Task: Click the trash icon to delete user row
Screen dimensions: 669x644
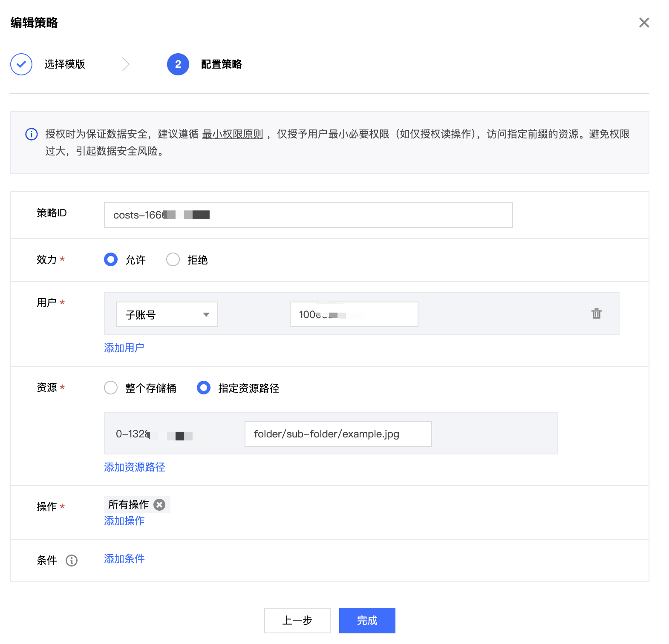Action: point(596,314)
